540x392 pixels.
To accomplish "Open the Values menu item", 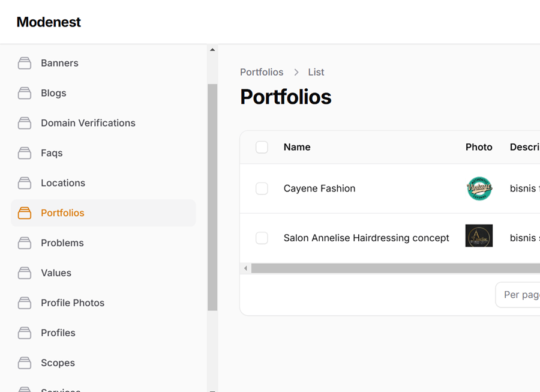I will pos(56,273).
